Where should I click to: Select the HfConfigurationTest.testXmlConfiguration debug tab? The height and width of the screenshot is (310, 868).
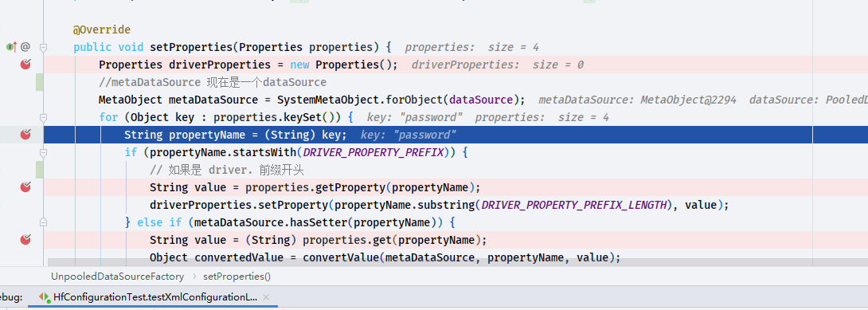155,297
